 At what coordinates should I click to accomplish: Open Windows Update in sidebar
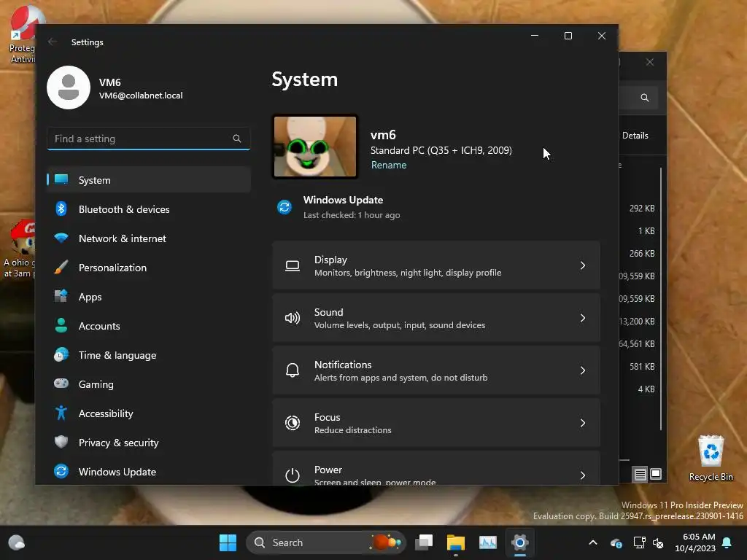tap(149, 472)
